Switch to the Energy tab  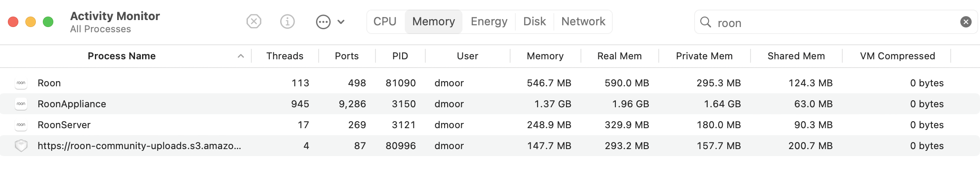tap(489, 21)
